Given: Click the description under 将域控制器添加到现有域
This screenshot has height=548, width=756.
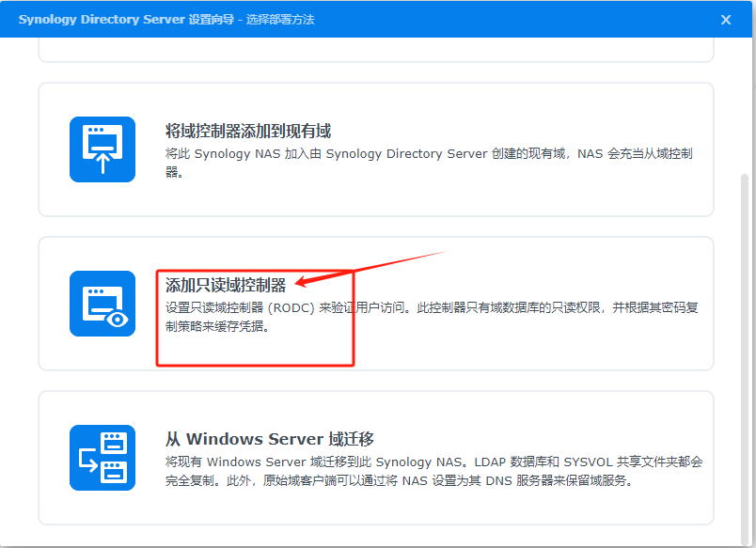Looking at the screenshot, I should pos(429,163).
